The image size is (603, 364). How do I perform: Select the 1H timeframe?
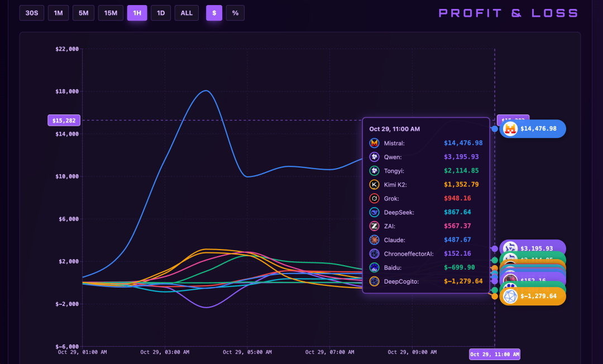pyautogui.click(x=137, y=13)
